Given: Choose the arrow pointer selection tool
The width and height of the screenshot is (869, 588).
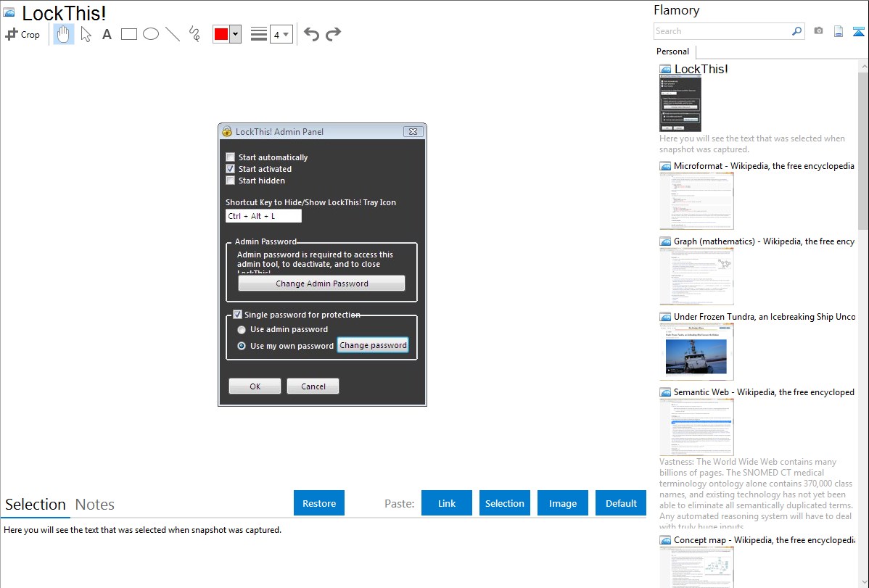Looking at the screenshot, I should [x=86, y=34].
